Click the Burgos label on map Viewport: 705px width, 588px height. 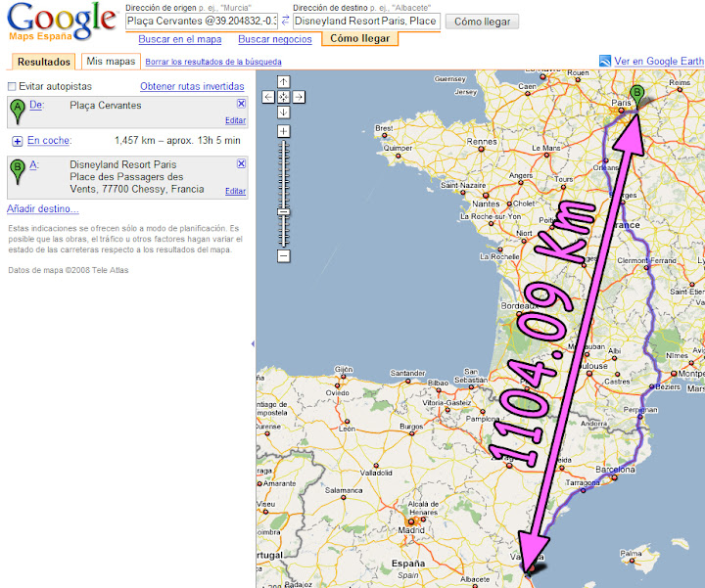click(x=411, y=427)
